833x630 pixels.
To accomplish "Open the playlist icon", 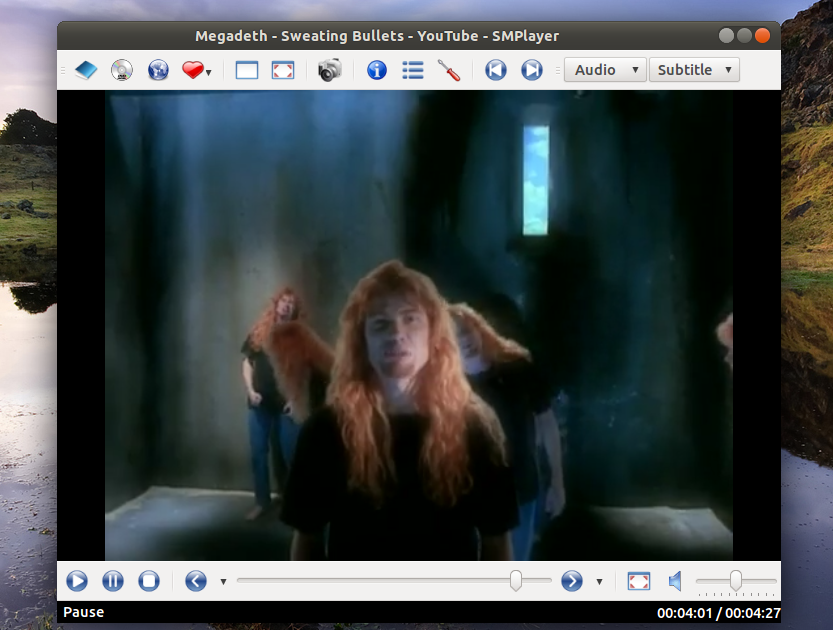I will point(412,70).
